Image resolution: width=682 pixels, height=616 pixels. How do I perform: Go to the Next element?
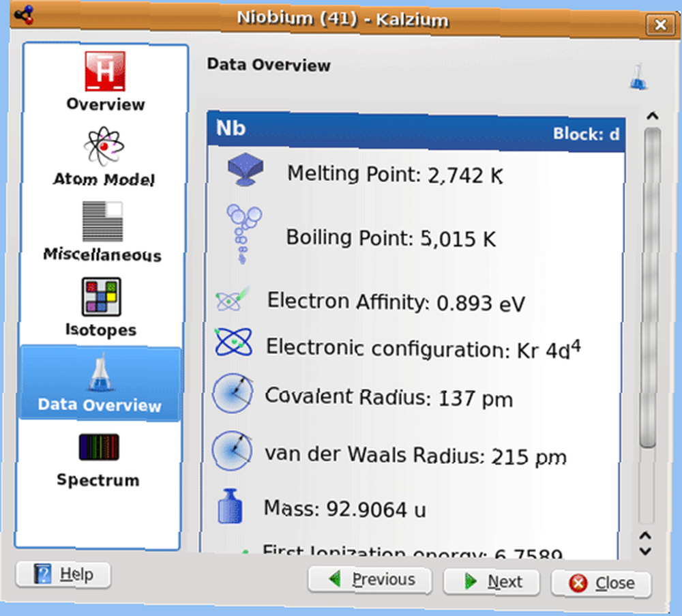click(x=492, y=582)
